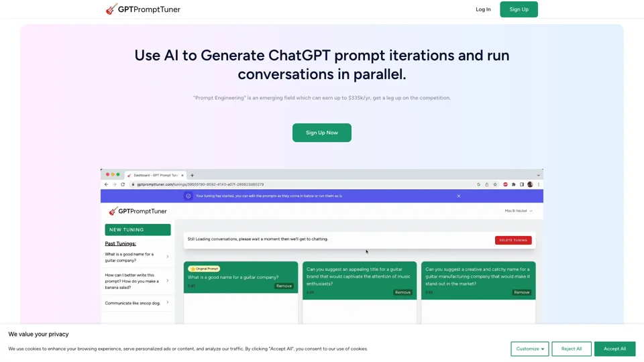Edit the 'What is a good name' prompt card
644x362 pixels.
tap(191, 286)
